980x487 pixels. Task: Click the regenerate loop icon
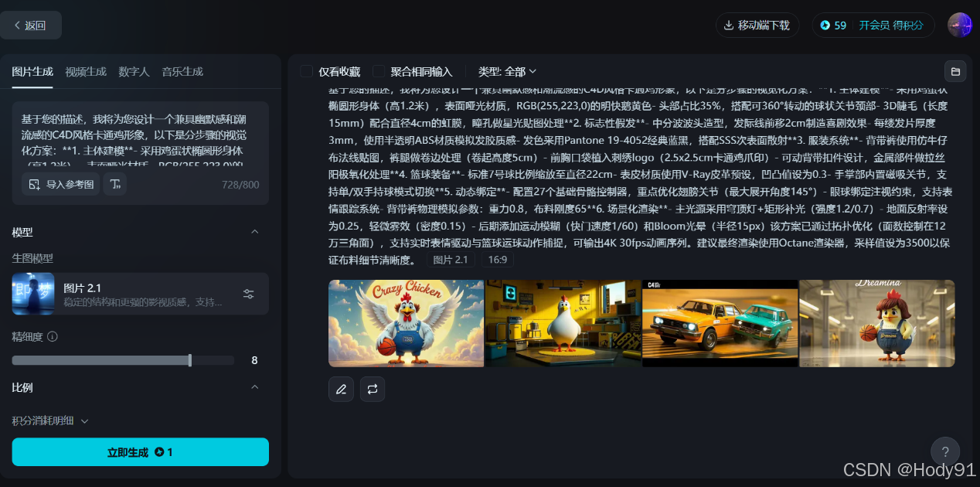tap(372, 389)
